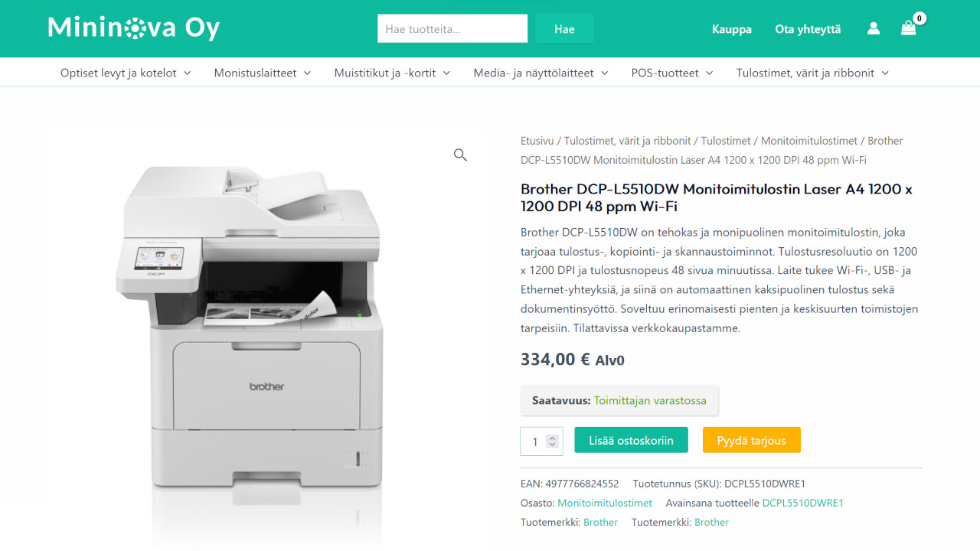
Task: Expand the Monistuslaitteet dropdown
Action: point(263,73)
